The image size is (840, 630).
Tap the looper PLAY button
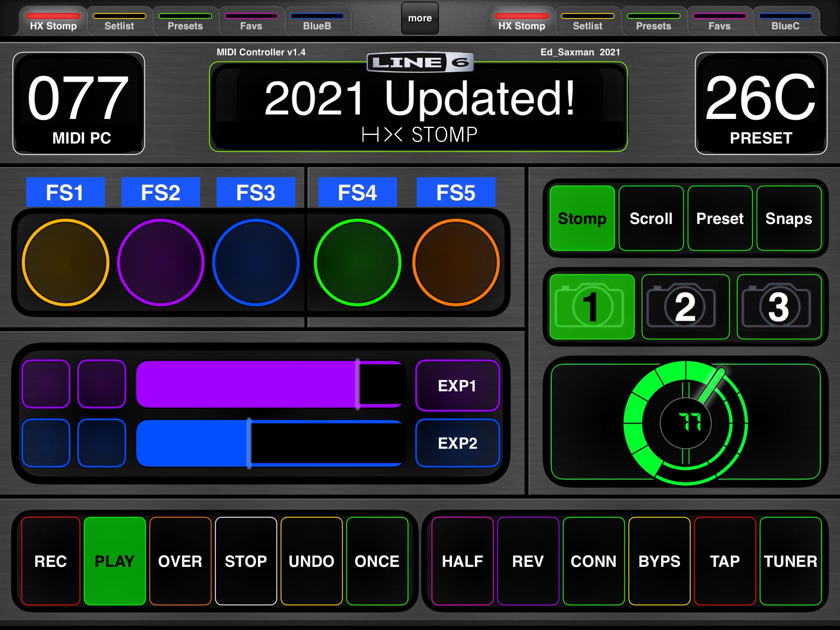pyautogui.click(x=115, y=561)
